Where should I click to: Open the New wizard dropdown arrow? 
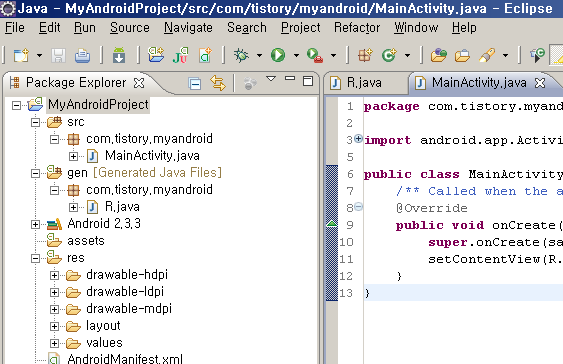(x=39, y=56)
